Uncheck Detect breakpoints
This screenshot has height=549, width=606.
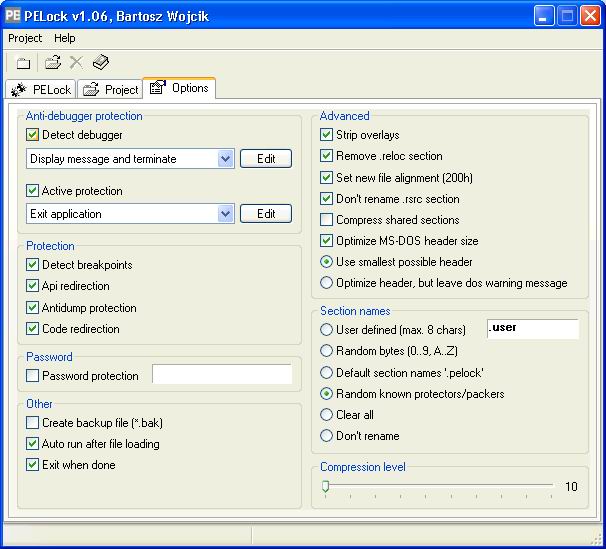[32, 265]
